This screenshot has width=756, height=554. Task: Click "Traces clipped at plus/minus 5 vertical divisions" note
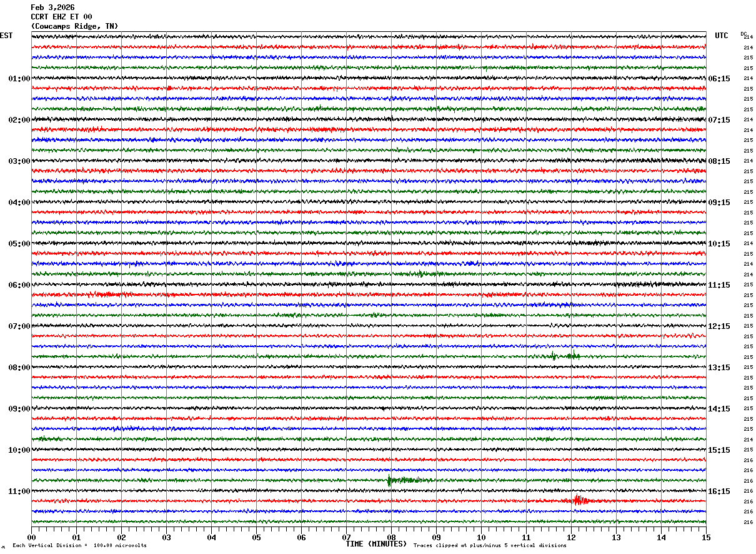tap(490, 545)
